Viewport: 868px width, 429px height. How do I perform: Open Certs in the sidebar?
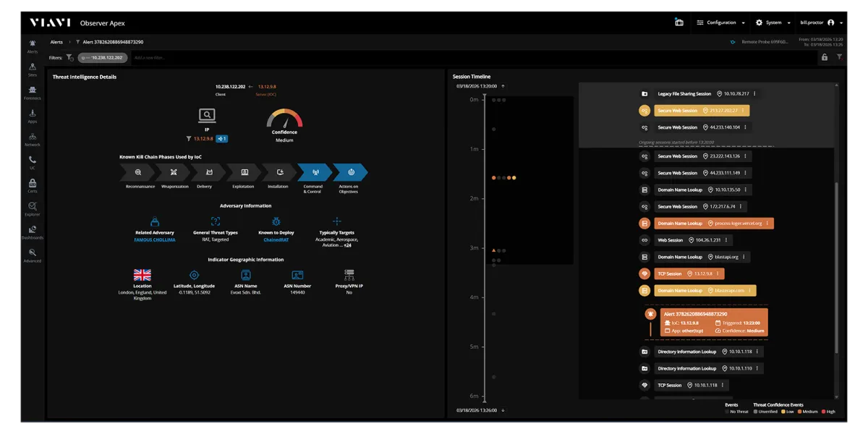pyautogui.click(x=33, y=185)
